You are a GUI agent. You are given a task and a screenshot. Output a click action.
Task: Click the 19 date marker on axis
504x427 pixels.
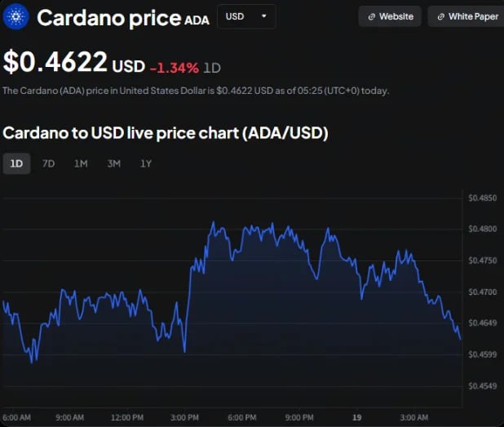pyautogui.click(x=356, y=418)
